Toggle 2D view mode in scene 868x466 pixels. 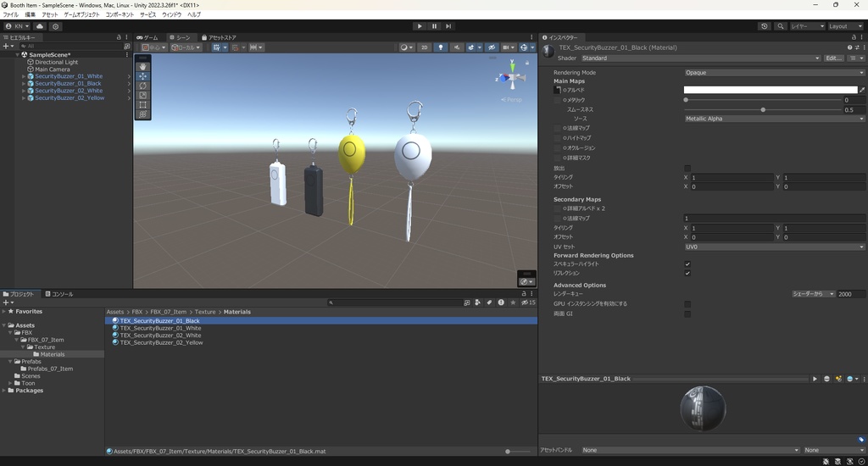[x=425, y=47]
